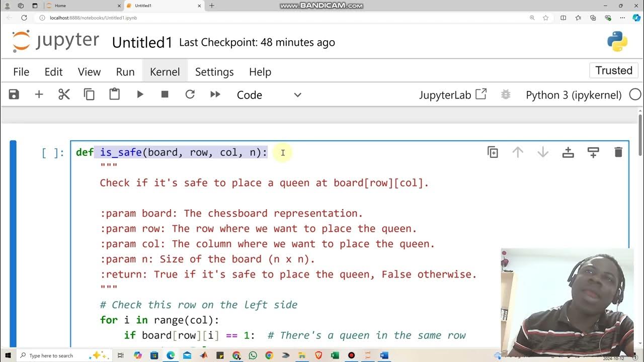The image size is (644, 362).
Task: Click the Last Checkpoint 48 minutes ago text
Action: click(x=257, y=43)
